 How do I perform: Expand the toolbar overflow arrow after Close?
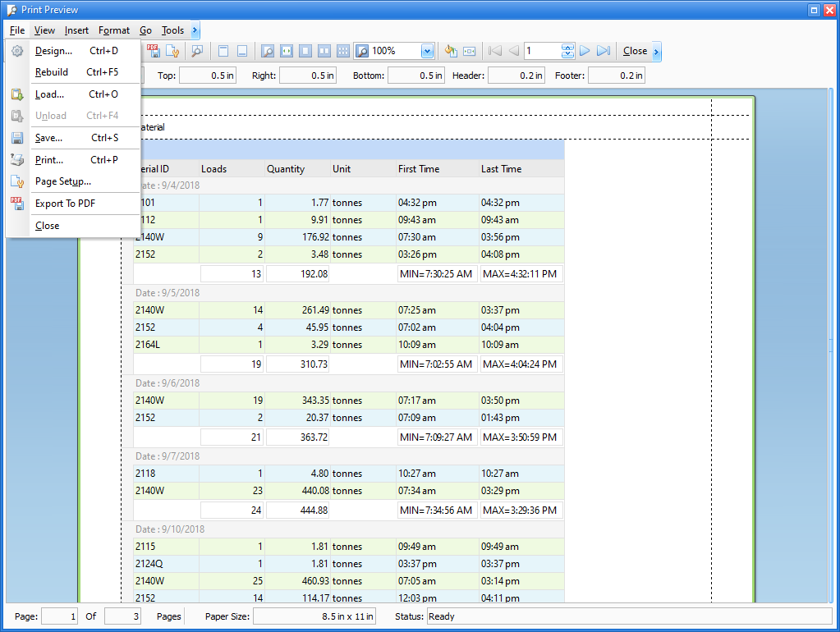[x=656, y=51]
